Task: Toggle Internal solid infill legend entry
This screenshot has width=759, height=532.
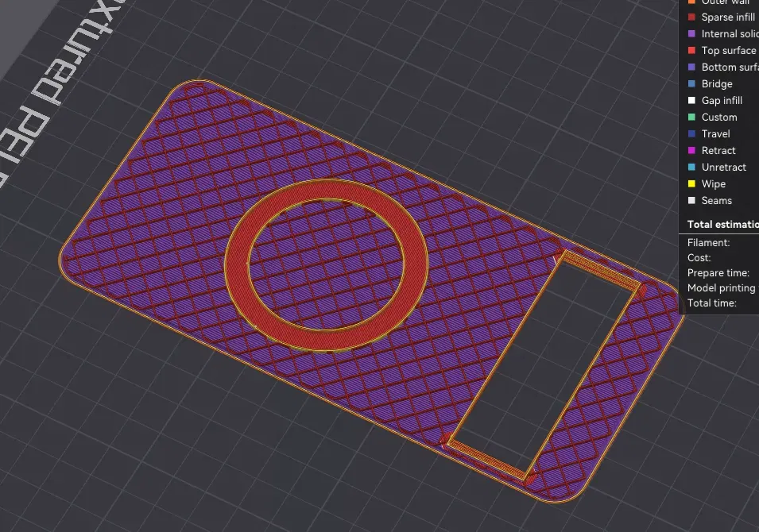Action: point(723,34)
